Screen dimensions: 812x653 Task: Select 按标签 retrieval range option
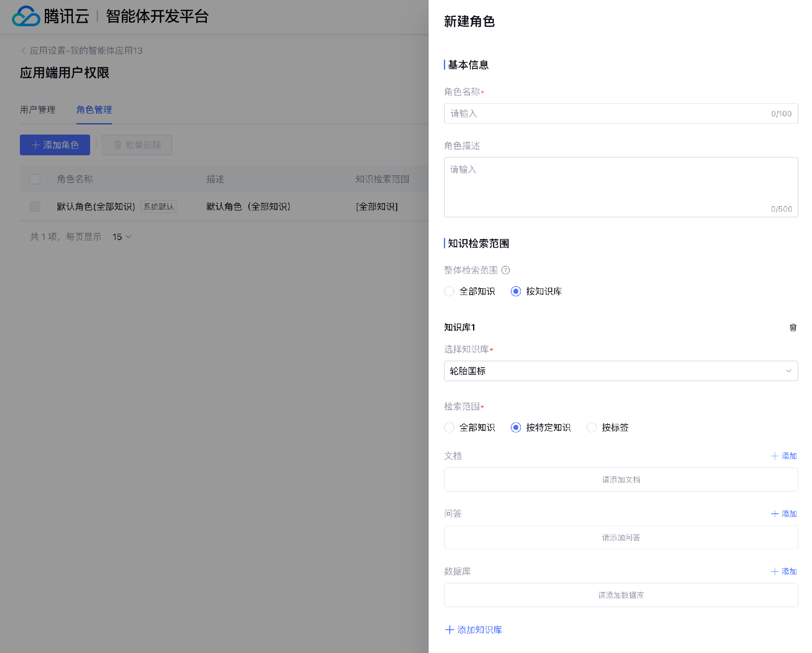coord(592,428)
